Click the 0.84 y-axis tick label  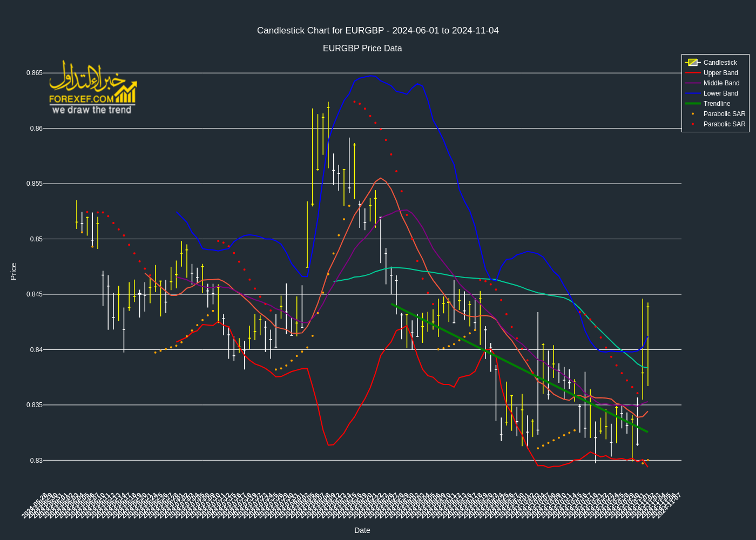tap(36, 350)
